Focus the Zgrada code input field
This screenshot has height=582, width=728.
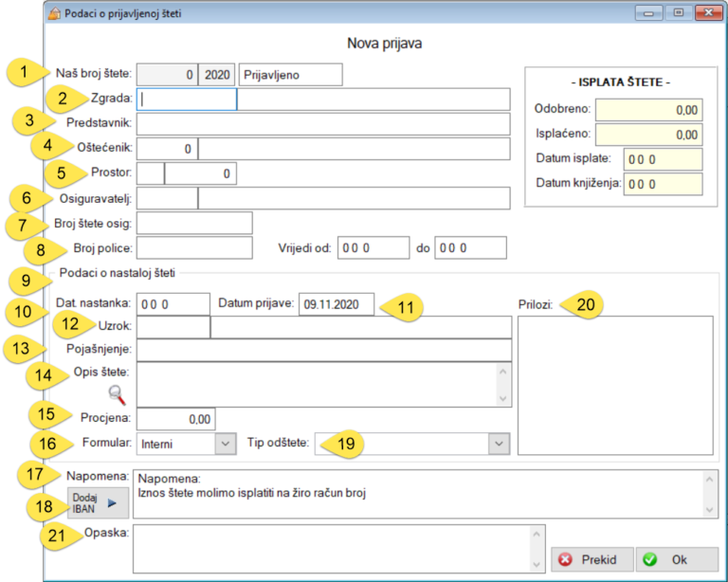[x=187, y=99]
